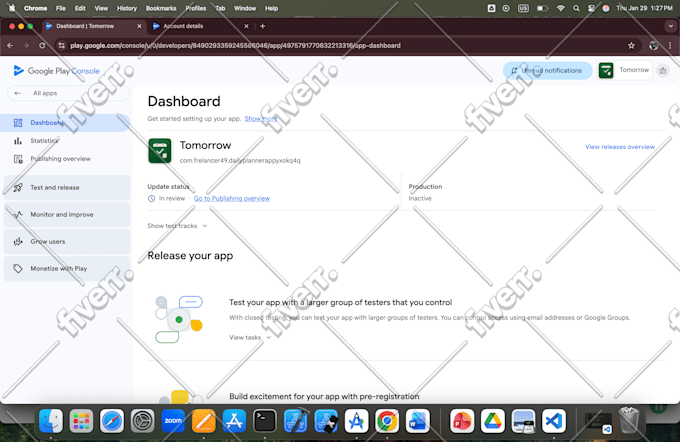This screenshot has width=680, height=442.
Task: Open Visual Studio Code from the dock
Action: coord(554,421)
